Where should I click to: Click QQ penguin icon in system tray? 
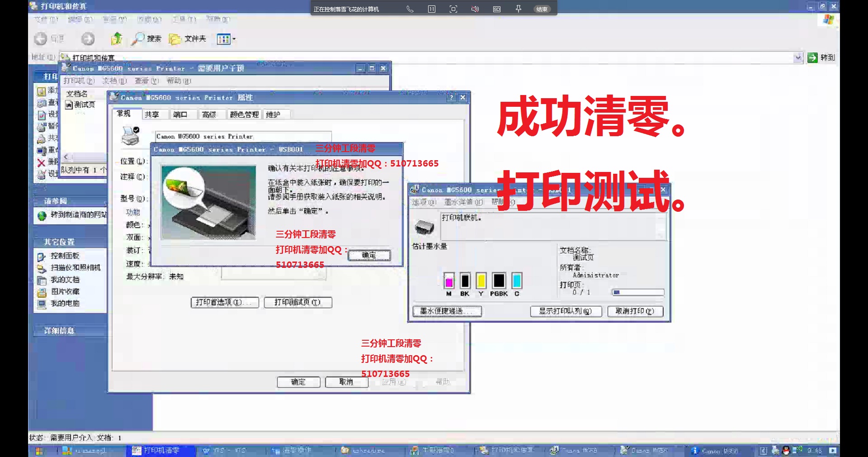pyautogui.click(x=786, y=451)
